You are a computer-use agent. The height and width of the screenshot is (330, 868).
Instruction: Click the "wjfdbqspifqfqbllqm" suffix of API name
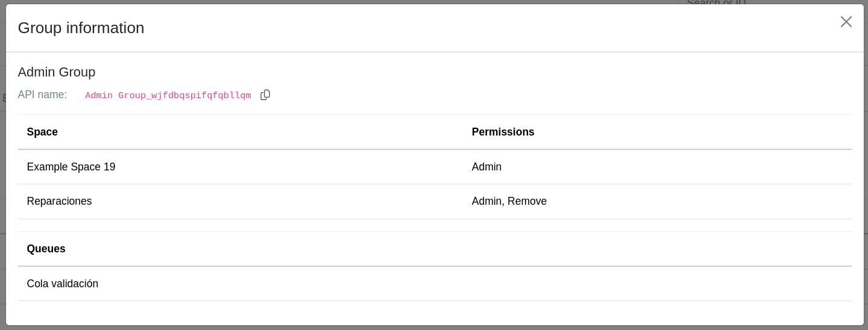201,96
